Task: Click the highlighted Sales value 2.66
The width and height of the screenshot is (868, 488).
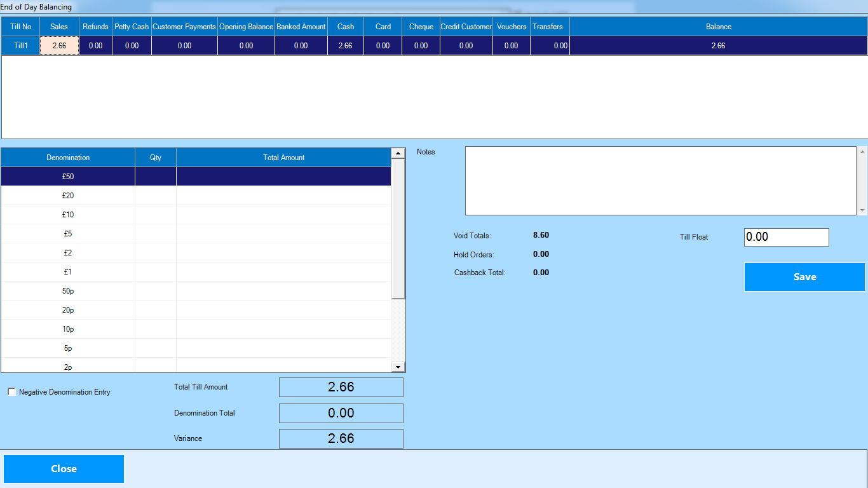Action: click(59, 46)
